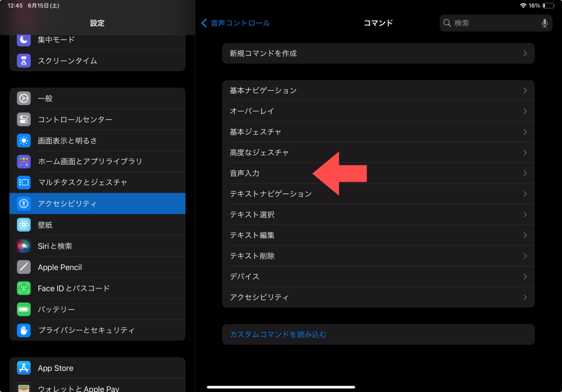The width and height of the screenshot is (562, 392).
Task: Expand テキスト選択 chevron
Action: tap(525, 215)
